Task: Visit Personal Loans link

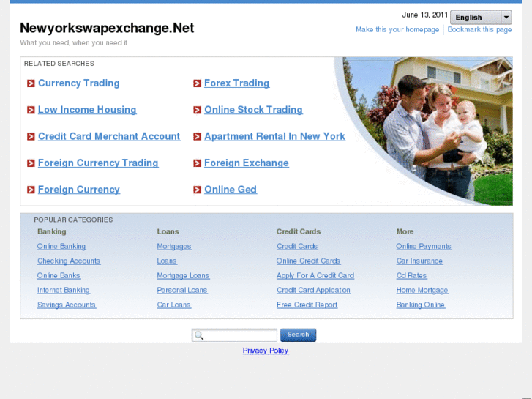Action: [182, 291]
